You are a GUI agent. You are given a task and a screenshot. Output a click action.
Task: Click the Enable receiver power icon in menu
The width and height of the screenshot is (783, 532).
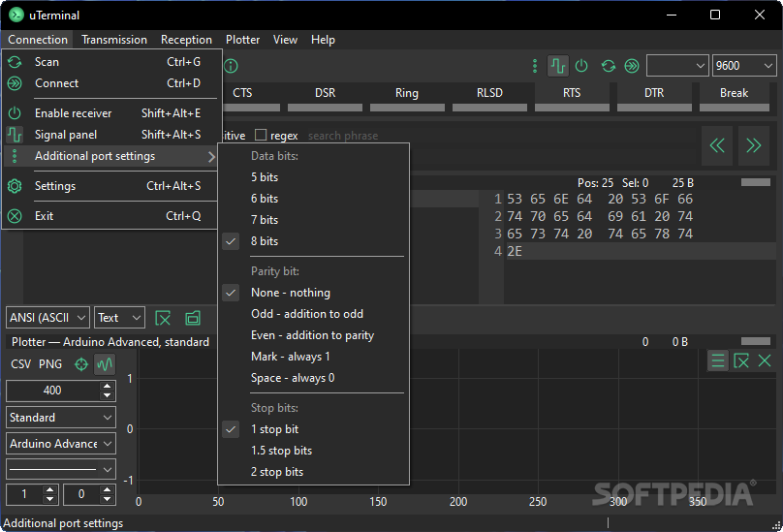click(x=15, y=113)
